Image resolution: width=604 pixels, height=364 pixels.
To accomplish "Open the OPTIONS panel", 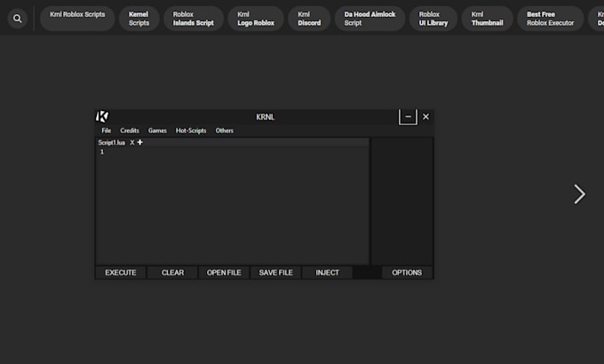I will [x=407, y=273].
